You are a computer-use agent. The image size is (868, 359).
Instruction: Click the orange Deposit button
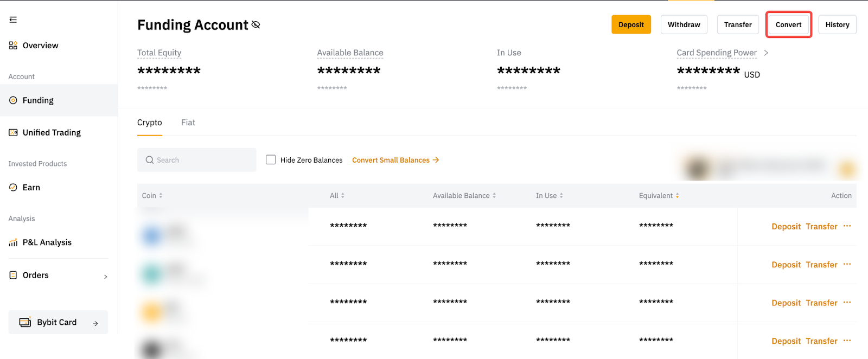631,25
